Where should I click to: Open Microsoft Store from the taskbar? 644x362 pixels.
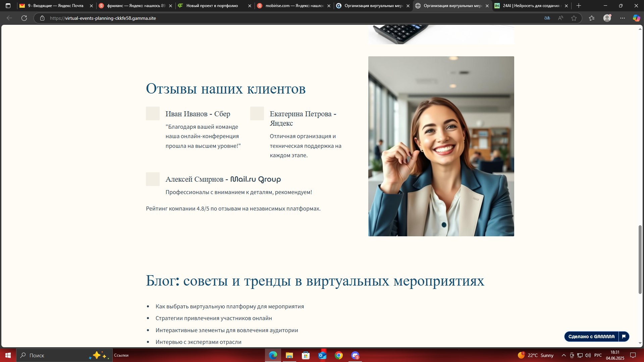point(306,355)
